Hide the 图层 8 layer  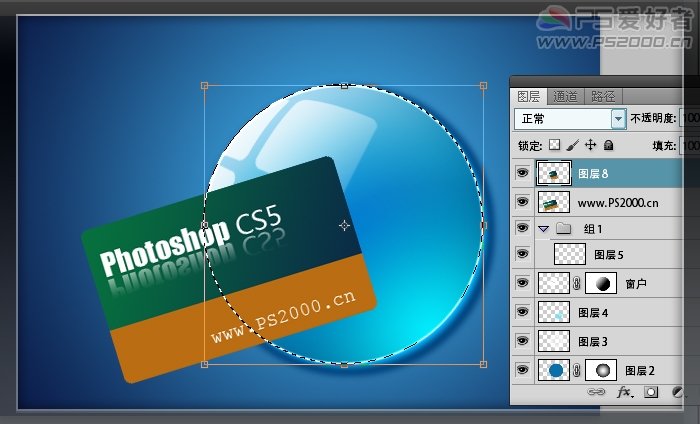[522, 173]
